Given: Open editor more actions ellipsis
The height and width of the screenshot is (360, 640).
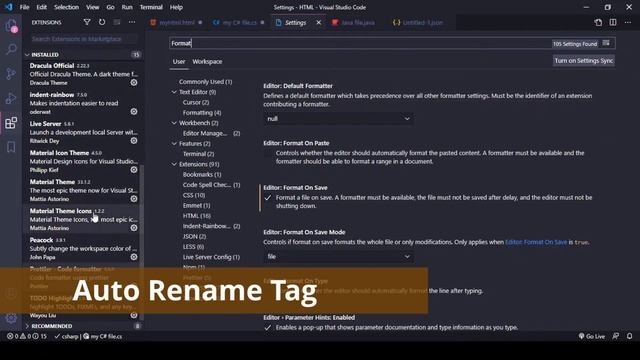Looking at the screenshot, I should pyautogui.click(x=628, y=22).
